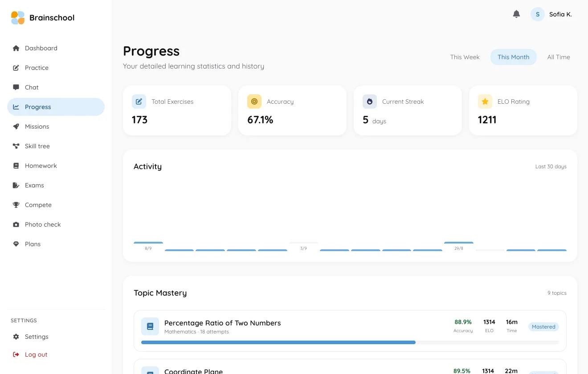Click the Accuracy target icon
The image size is (588, 374).
254,102
